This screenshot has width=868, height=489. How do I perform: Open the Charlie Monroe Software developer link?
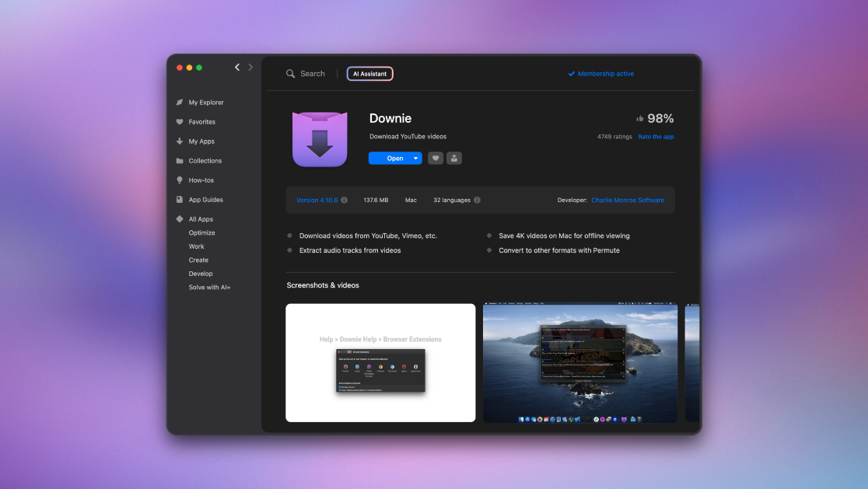tap(628, 200)
